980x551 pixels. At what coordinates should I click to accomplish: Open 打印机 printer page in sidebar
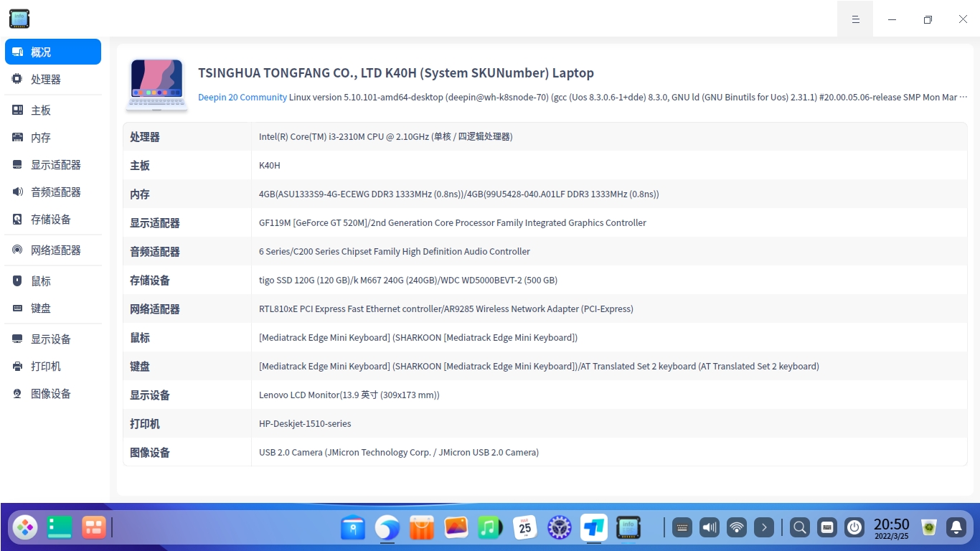point(53,366)
